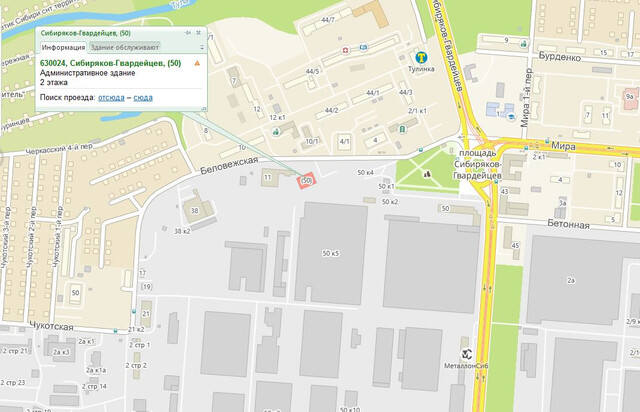The width and height of the screenshot is (640, 412).
Task: Click the graduation cap education icon
Action: 511,117
